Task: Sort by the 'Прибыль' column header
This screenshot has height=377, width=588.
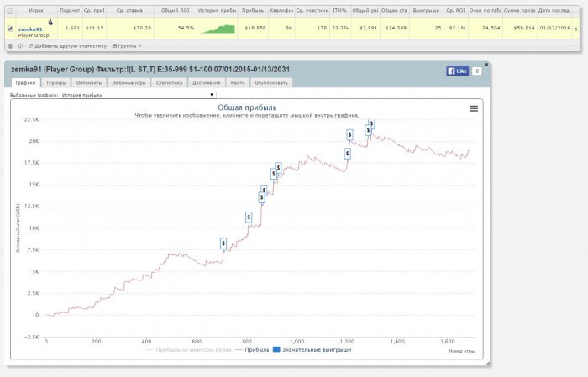Action: coord(253,11)
